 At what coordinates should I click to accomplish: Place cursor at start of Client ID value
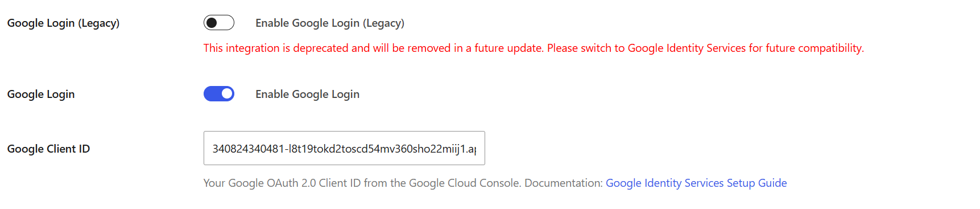pos(213,149)
